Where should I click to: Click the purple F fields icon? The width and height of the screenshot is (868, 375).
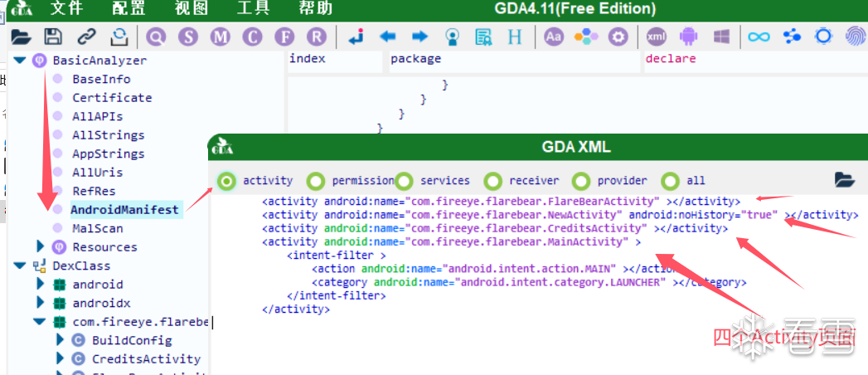pos(284,37)
